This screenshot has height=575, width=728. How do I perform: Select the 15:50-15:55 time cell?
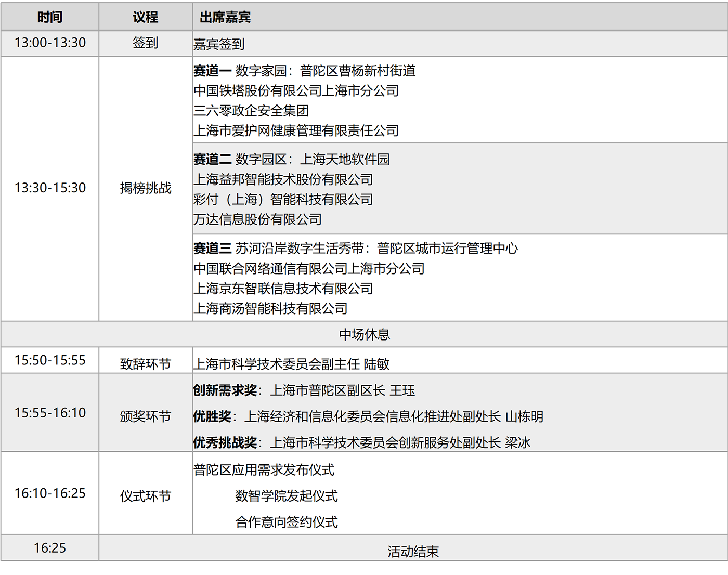click(50, 360)
